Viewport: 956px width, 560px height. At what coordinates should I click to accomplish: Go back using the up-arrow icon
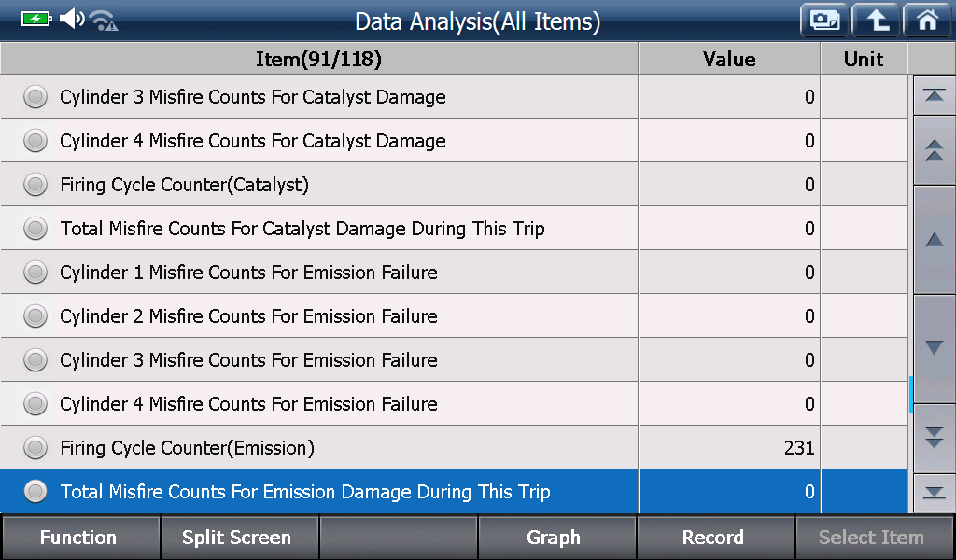(x=876, y=21)
